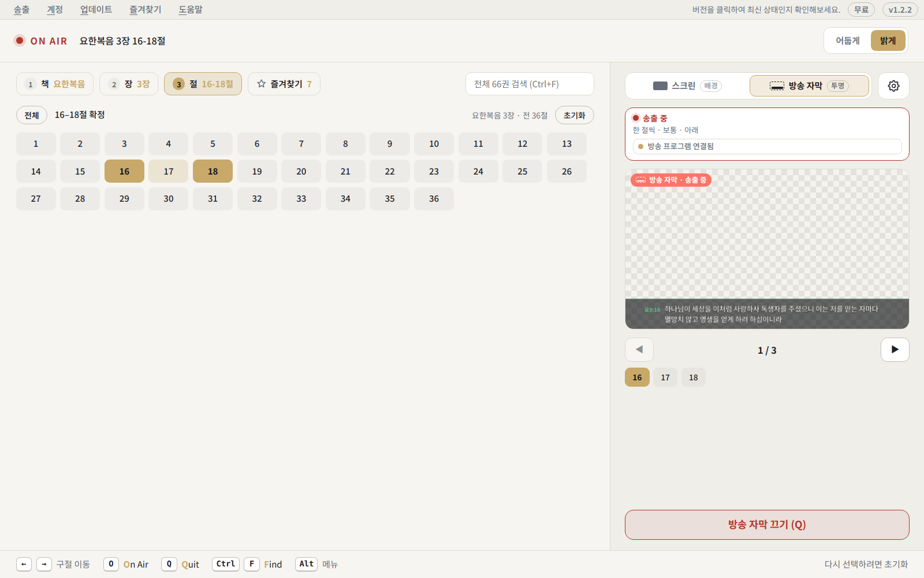The height and width of the screenshot is (578, 924).
Task: Select verse 17 in verse grid
Action: [169, 171]
